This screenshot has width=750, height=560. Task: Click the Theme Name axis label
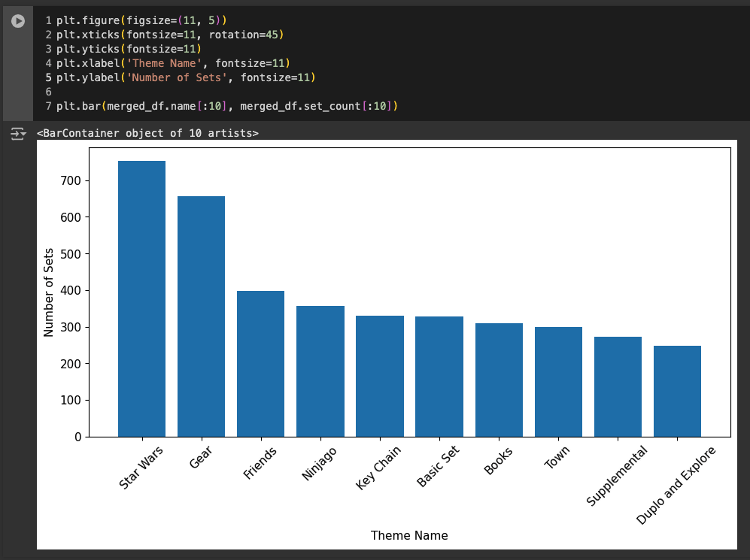409,536
